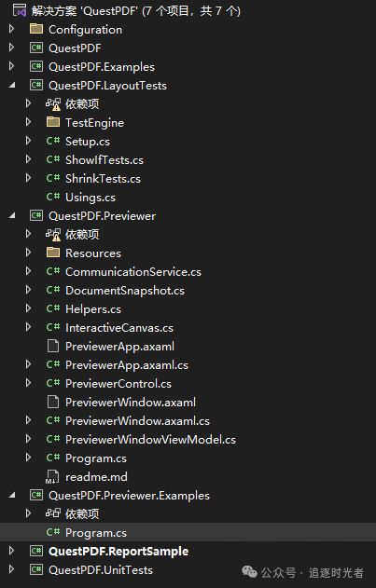Click the Resources folder icon

pos(53,253)
